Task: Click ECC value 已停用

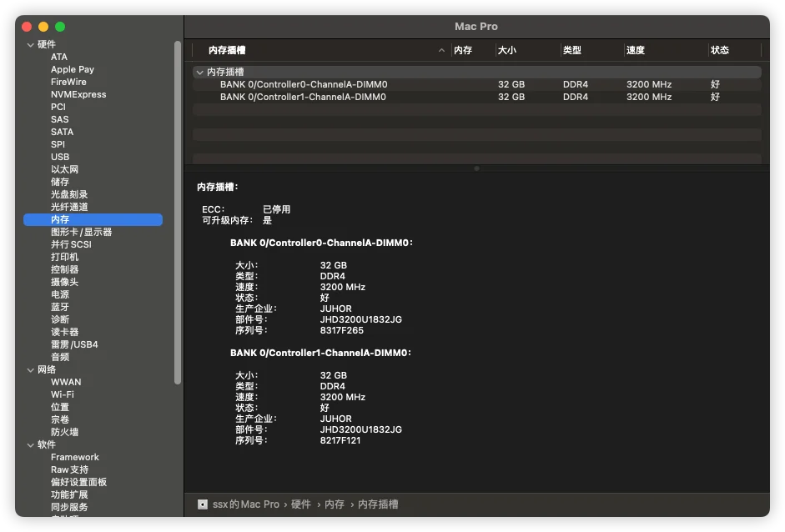Action: tap(277, 209)
